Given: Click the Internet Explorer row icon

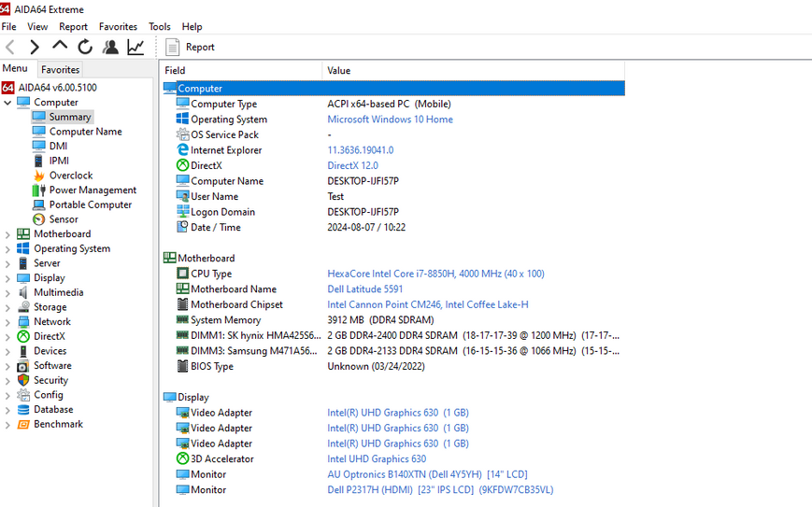Looking at the screenshot, I should pos(182,150).
